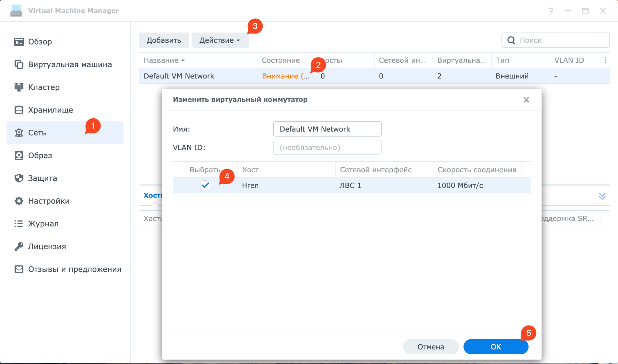
Task: Click the 1000 Мбит/с speed cell
Action: (460, 185)
